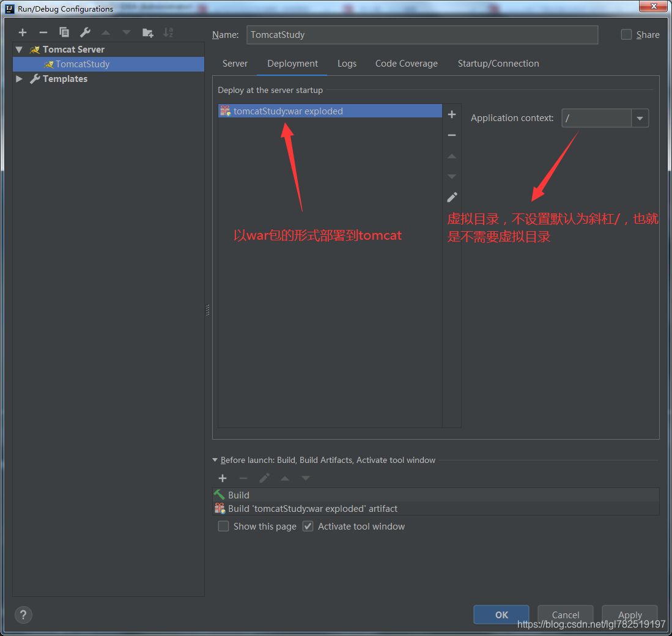Select TomcatStudy configuration in tree

(108, 64)
